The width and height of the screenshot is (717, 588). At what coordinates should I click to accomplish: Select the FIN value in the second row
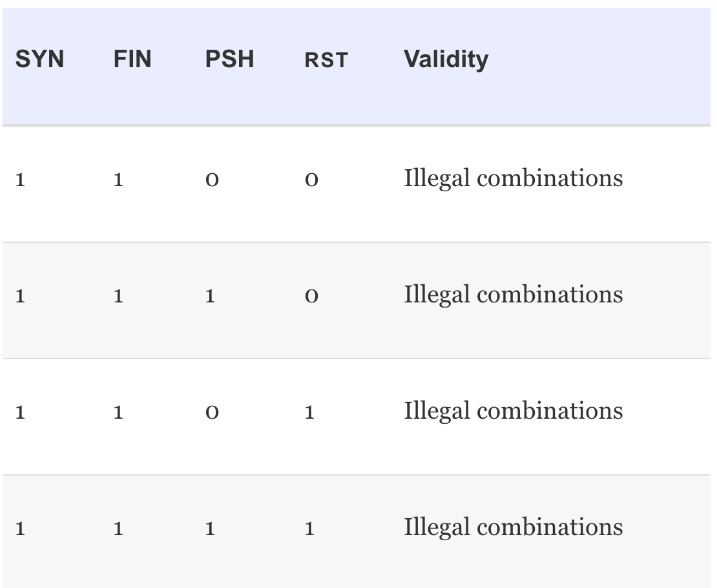[x=118, y=296]
